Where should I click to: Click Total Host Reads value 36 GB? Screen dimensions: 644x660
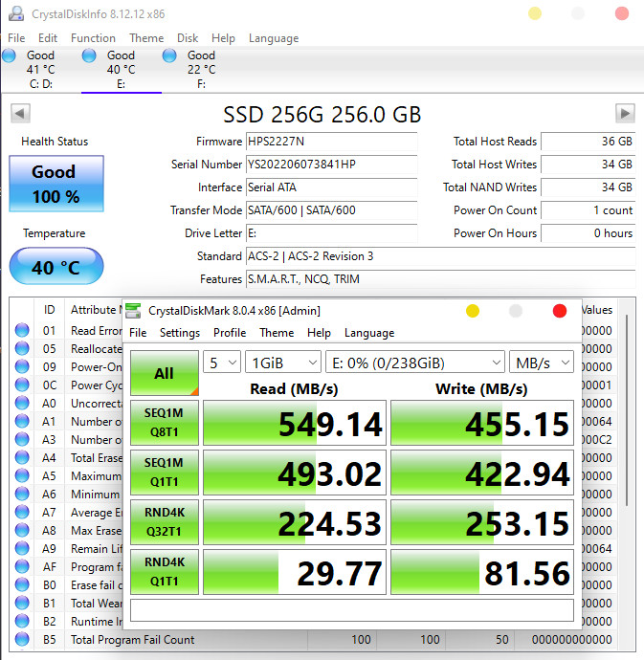tap(588, 142)
